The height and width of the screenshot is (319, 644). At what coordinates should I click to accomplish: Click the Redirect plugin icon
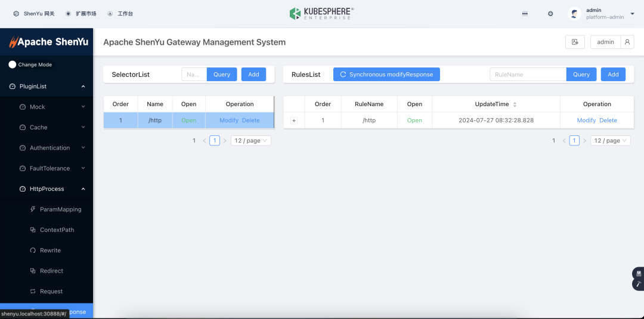[33, 271]
